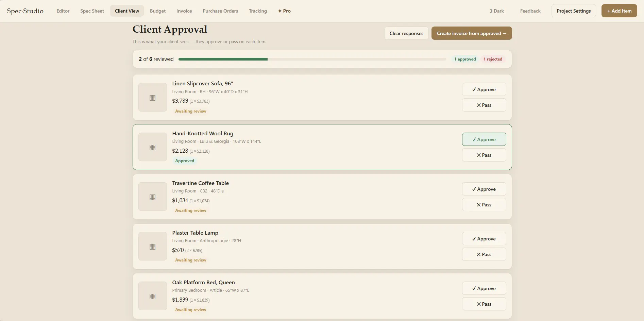The image size is (644, 321).
Task: Click the $1,034 coffee table price
Action: point(180,200)
